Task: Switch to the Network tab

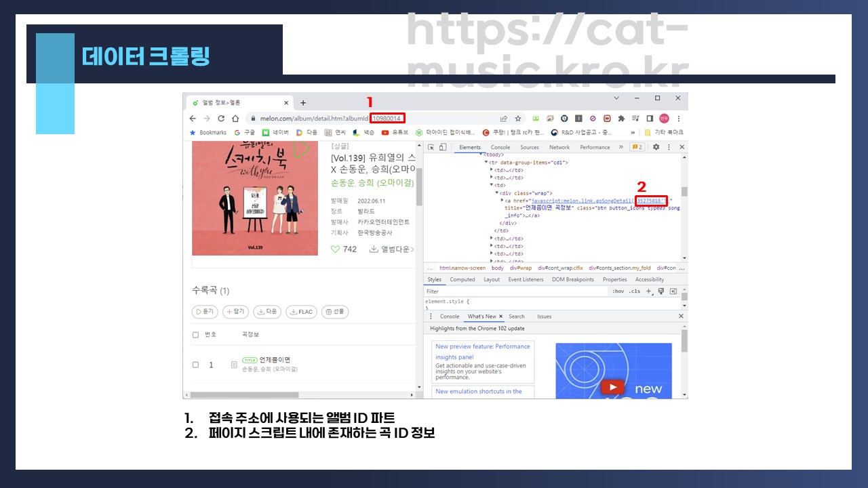Action: coord(559,147)
